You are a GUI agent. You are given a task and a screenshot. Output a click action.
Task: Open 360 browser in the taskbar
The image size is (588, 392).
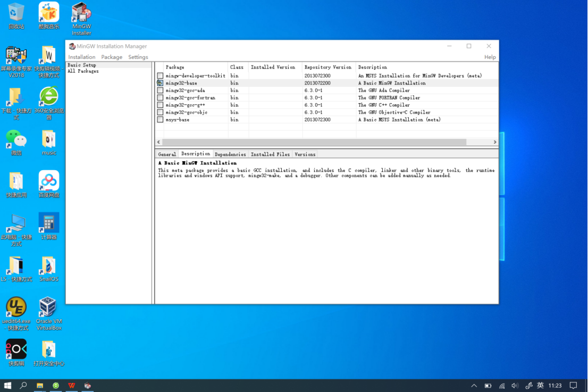click(x=56, y=385)
